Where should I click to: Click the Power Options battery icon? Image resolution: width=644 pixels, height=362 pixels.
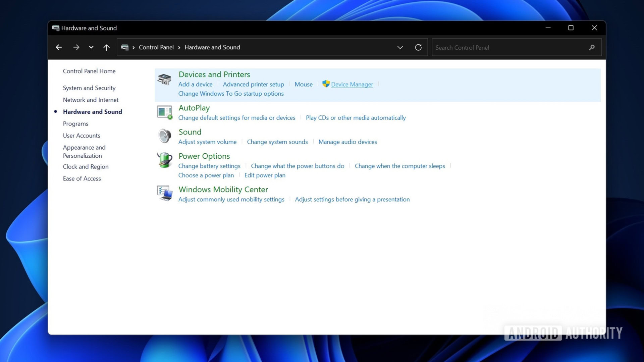(164, 160)
